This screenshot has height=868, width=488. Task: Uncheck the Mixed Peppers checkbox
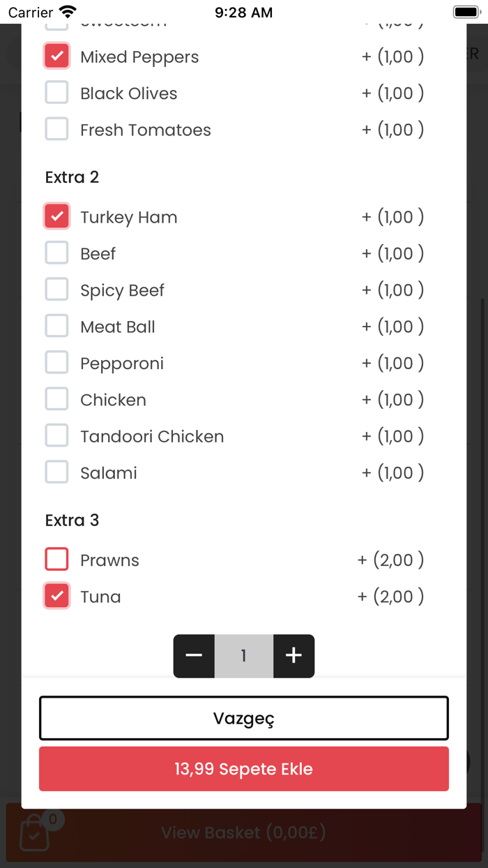click(x=57, y=57)
